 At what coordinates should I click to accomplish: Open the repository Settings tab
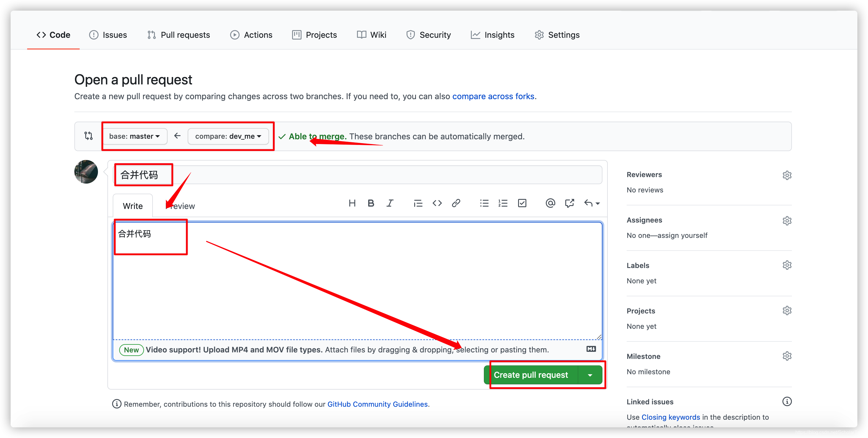pyautogui.click(x=557, y=35)
